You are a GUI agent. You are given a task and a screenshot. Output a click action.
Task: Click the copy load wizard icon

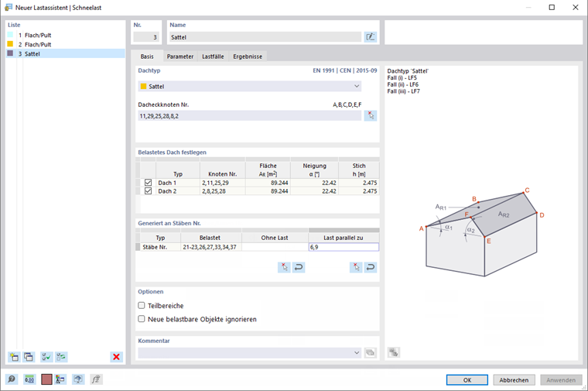click(x=29, y=356)
